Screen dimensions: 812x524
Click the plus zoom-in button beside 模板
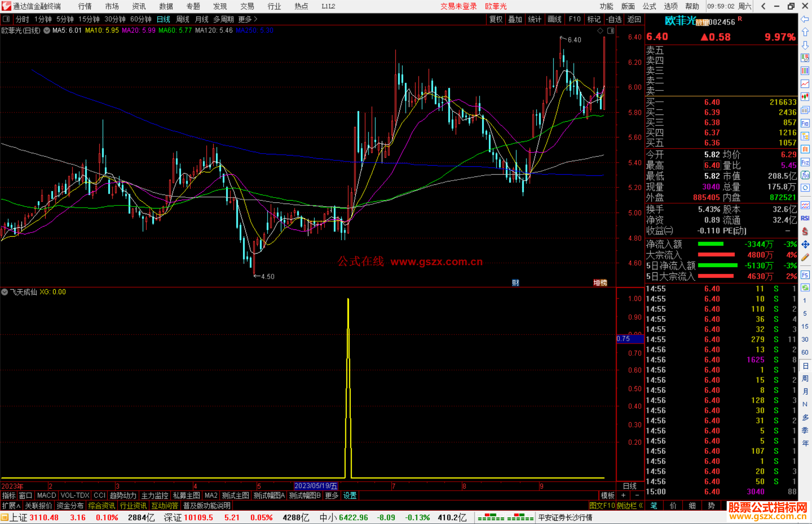coord(623,495)
